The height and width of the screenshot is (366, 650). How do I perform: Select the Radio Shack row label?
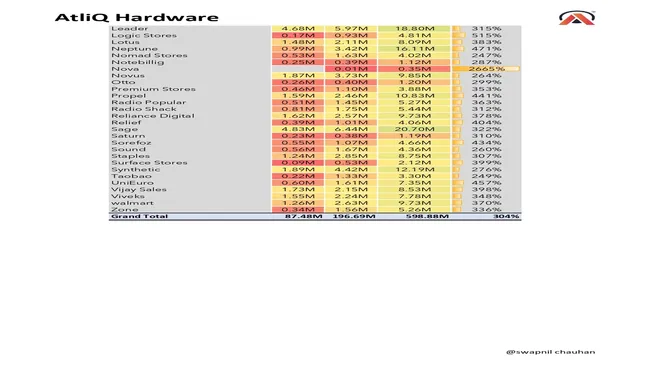click(143, 109)
